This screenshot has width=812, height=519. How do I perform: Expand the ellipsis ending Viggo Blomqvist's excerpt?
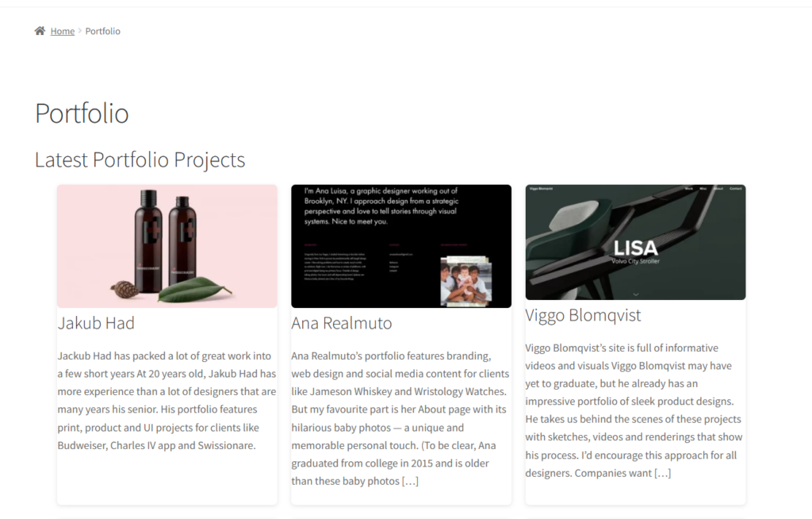tap(662, 473)
